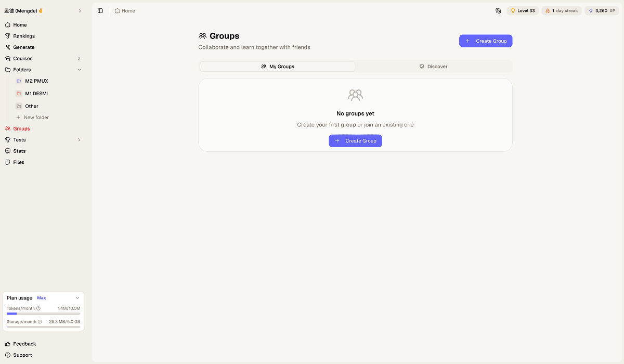Toggle the sidebar collapse button
Viewport: 624px width, 364px height.
tap(100, 10)
